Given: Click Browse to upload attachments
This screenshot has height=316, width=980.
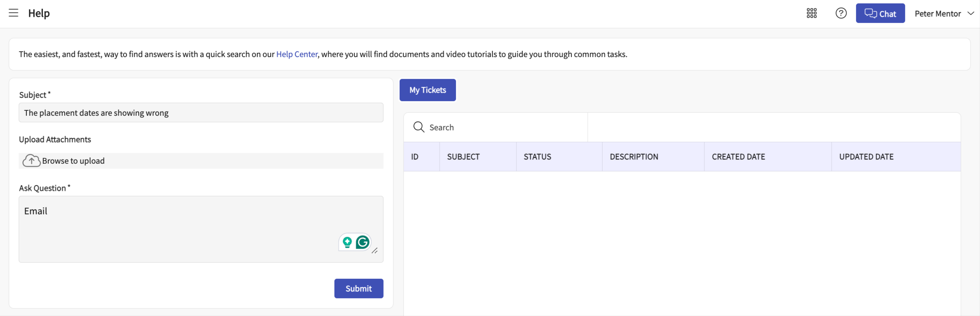Looking at the screenshot, I should [x=73, y=161].
